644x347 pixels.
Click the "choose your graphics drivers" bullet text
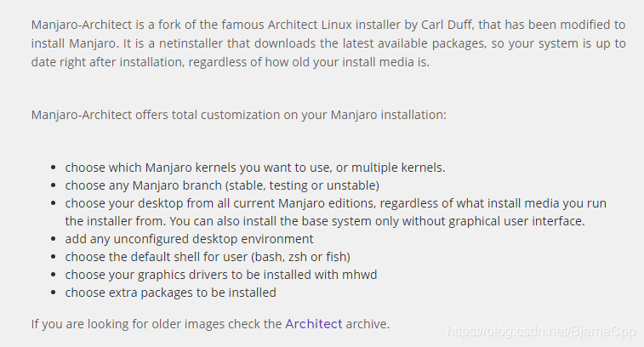click(x=220, y=275)
